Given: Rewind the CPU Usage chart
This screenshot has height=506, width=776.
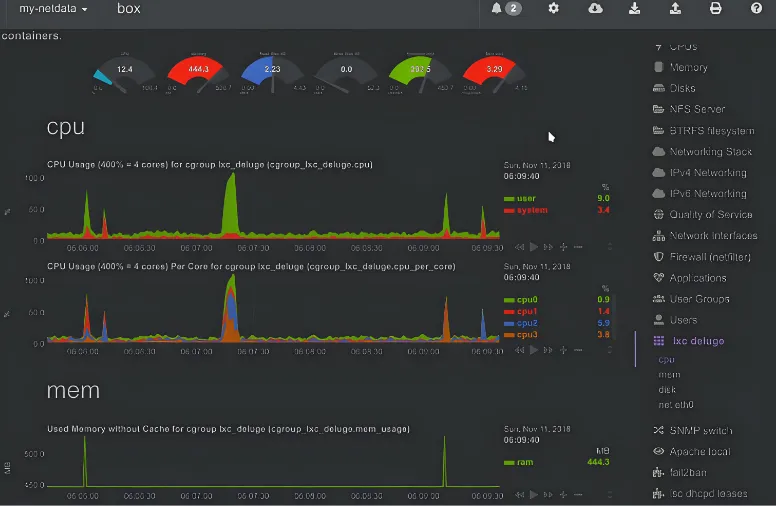Looking at the screenshot, I should (x=519, y=247).
